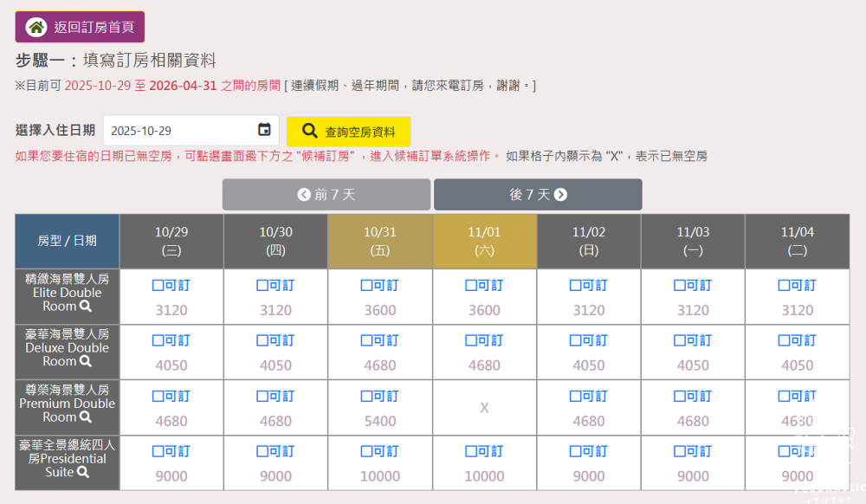
Task: Go back via 返回訂房首頁 button
Action: pos(80,27)
